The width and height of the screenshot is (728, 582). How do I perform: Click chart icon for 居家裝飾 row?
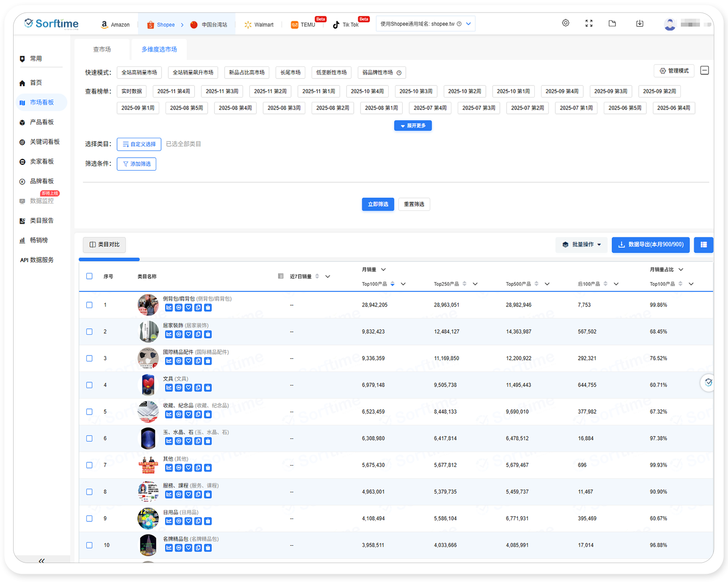(169, 334)
